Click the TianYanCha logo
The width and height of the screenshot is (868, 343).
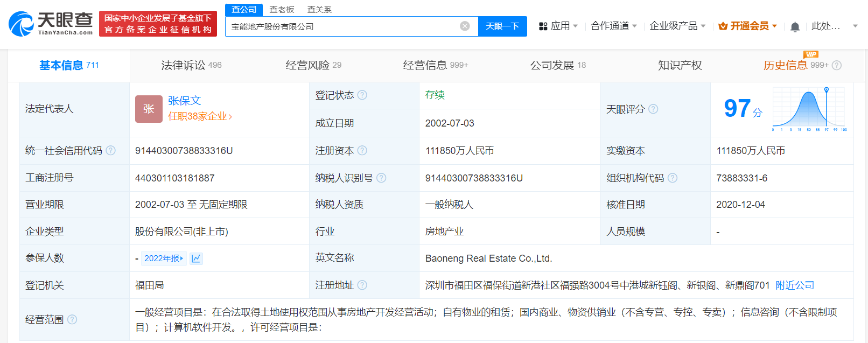click(x=51, y=24)
